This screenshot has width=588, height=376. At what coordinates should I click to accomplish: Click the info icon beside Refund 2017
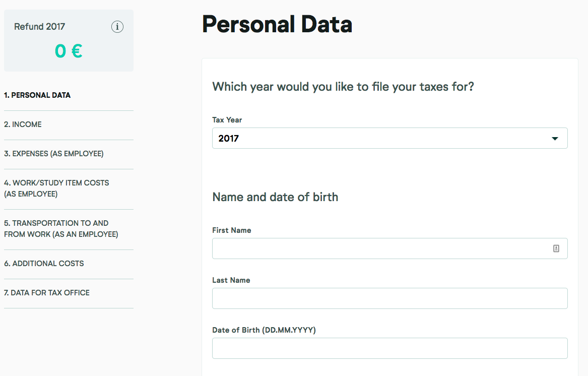pyautogui.click(x=117, y=27)
